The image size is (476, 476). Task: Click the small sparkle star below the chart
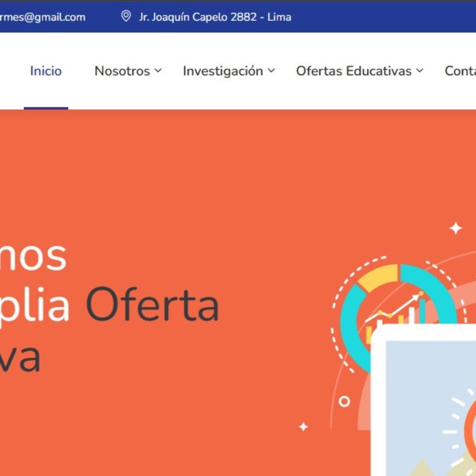(x=303, y=427)
